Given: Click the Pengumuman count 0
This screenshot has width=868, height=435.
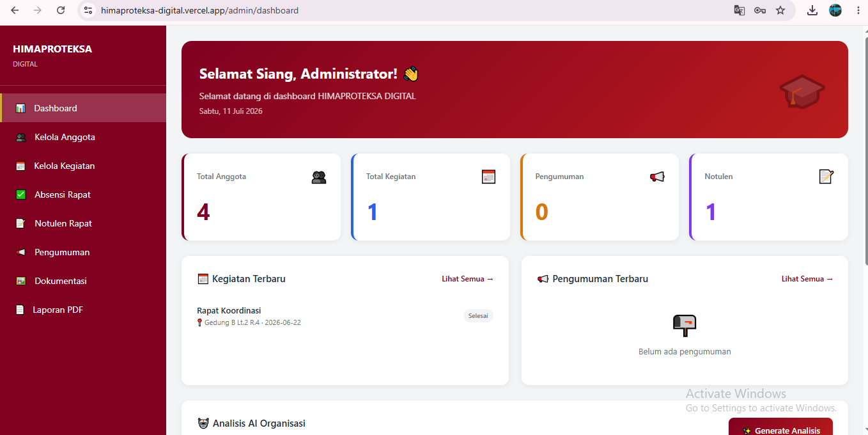Looking at the screenshot, I should [x=541, y=212].
